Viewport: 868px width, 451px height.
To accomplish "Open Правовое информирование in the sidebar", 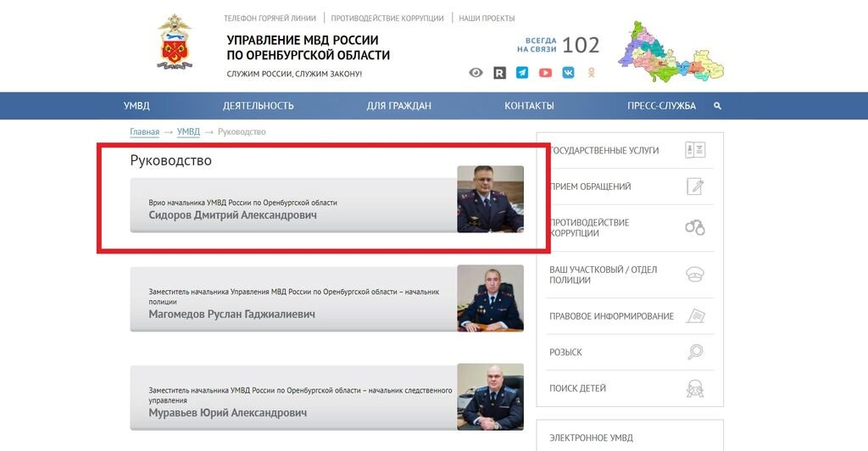I will pyautogui.click(x=611, y=316).
